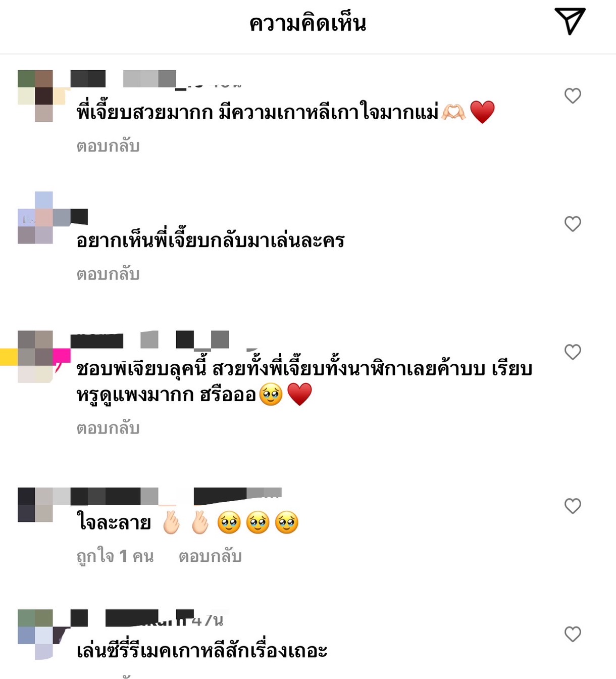616x679 pixels.
Task: Tap the share paper-plane icon
Action: (570, 21)
